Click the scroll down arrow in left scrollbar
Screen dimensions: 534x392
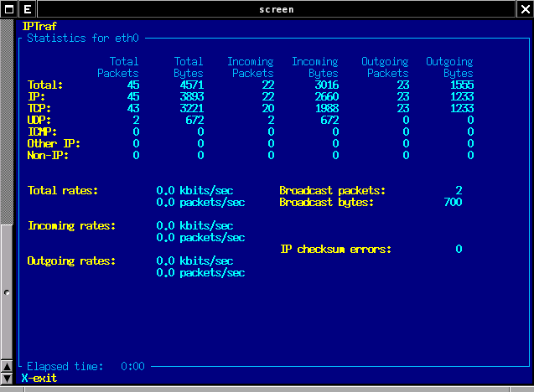7,379
